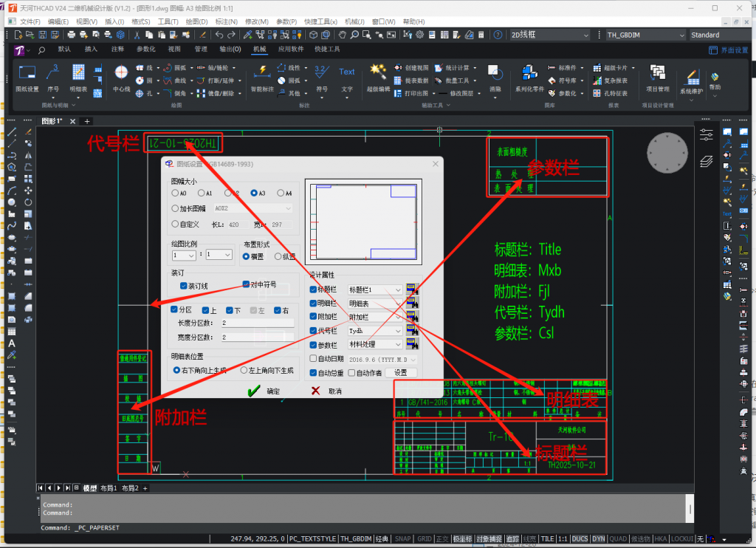Click the browse icon beside 标题栏 dropdown
Image resolution: width=756 pixels, height=548 pixels.
pyautogui.click(x=411, y=290)
